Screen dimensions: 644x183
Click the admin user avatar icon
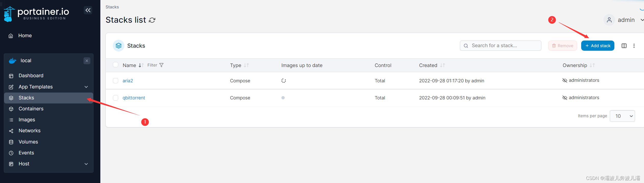[609, 20]
